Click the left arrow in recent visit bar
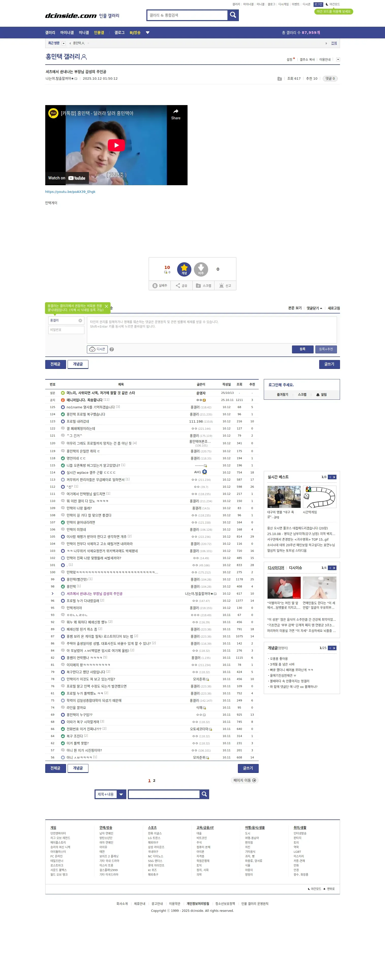This screenshot has width=385, height=980. coord(70,43)
